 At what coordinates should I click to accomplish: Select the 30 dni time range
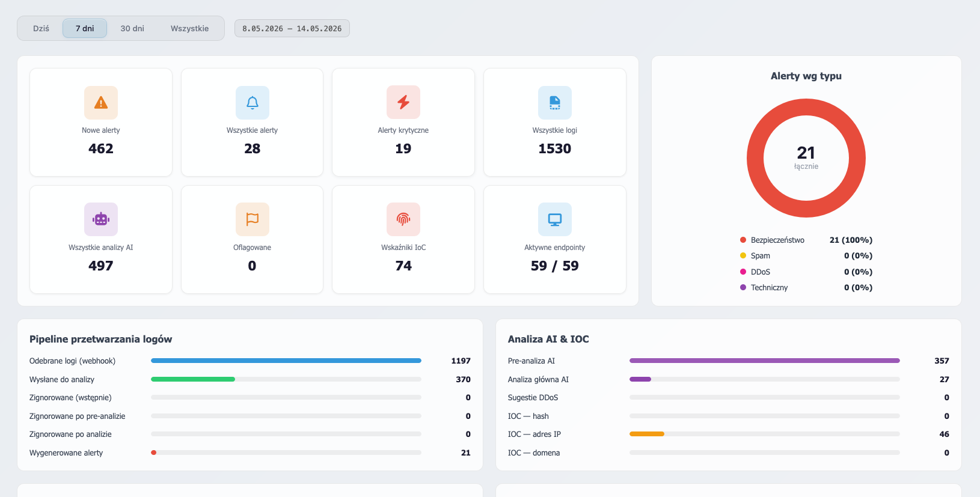132,28
